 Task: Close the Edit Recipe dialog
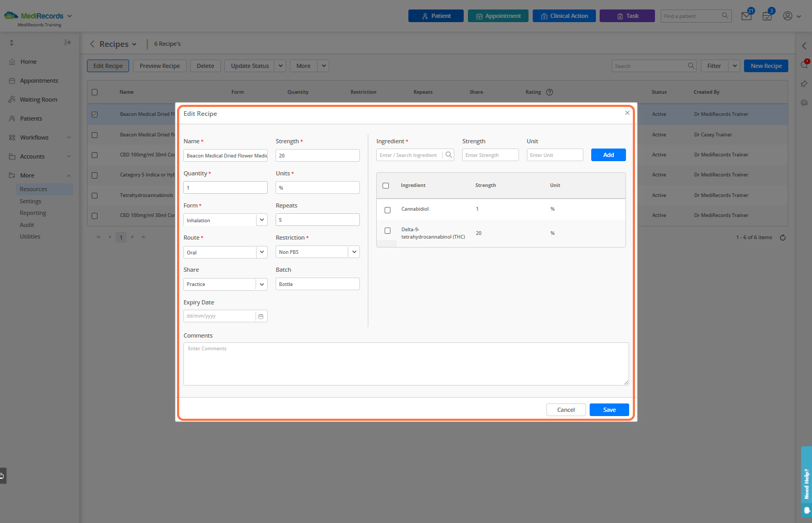[x=627, y=113]
